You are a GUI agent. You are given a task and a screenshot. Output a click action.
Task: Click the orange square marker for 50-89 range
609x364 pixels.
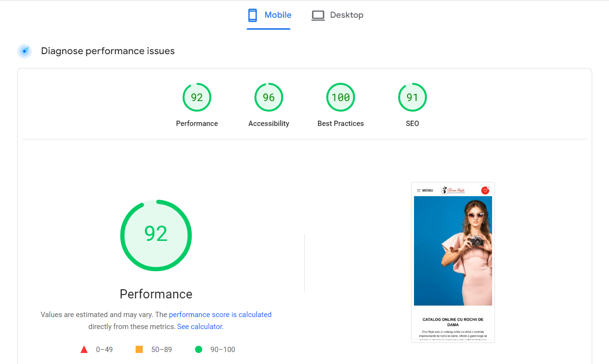click(139, 349)
